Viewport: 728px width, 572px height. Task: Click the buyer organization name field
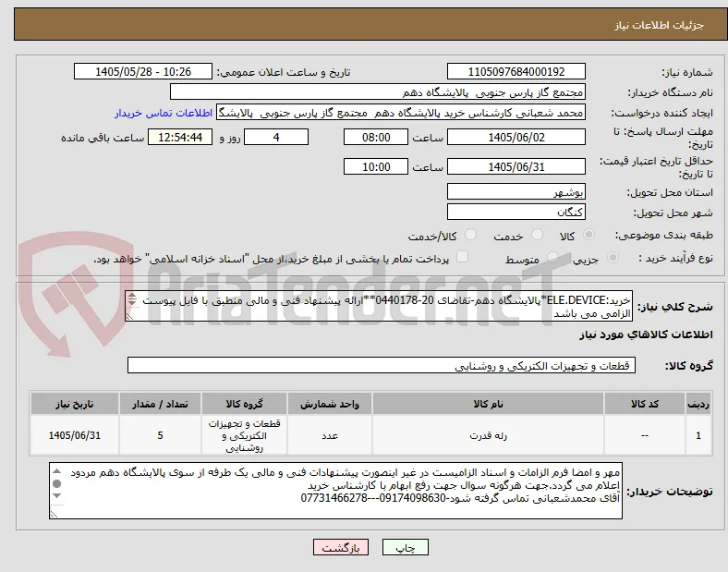(x=378, y=91)
